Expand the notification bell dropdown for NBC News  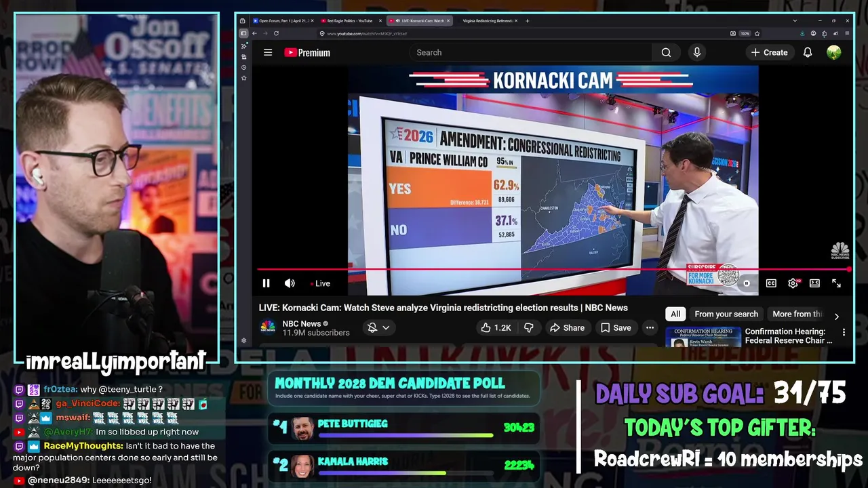(378, 327)
